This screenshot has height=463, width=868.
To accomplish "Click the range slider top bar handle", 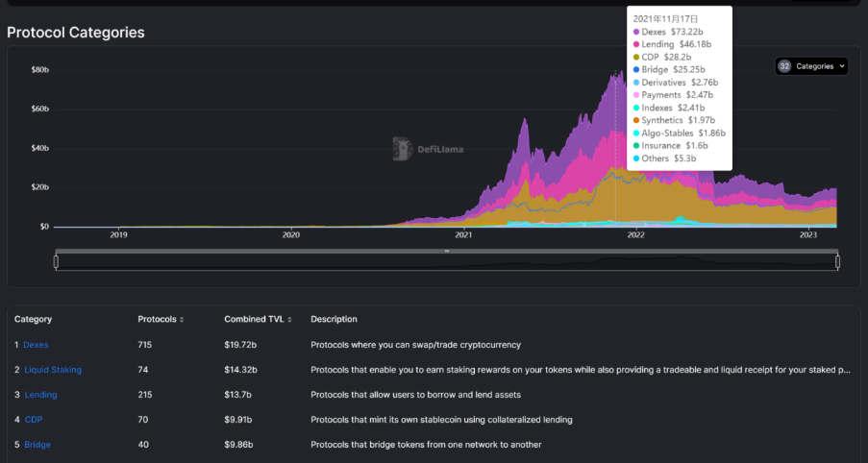I will point(447,251).
